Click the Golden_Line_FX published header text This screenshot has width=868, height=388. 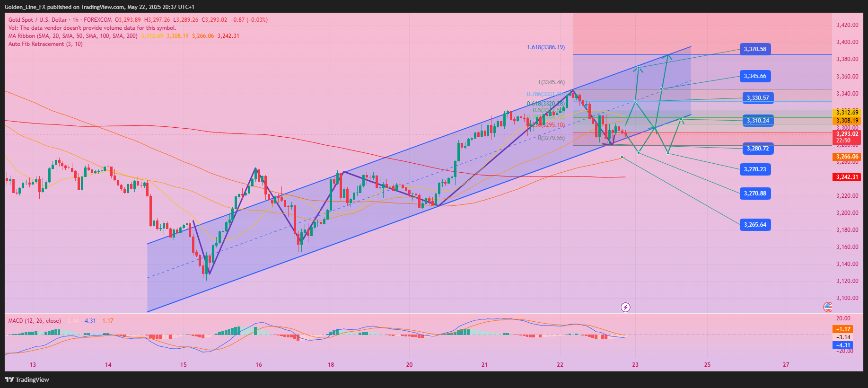[x=99, y=7]
